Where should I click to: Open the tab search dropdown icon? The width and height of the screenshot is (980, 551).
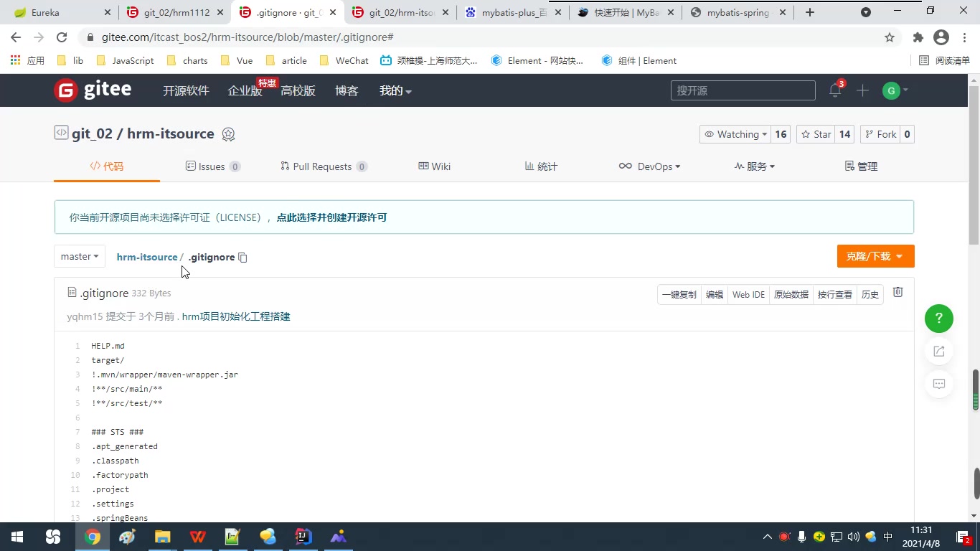[x=866, y=12]
